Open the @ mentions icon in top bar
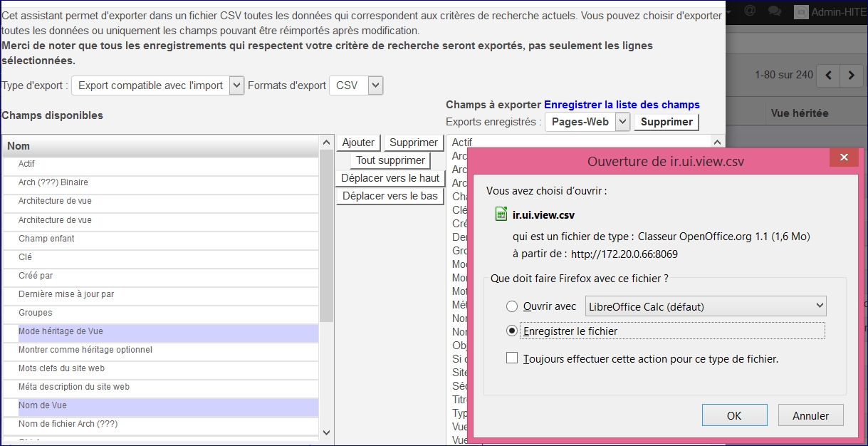868x446 pixels. pyautogui.click(x=749, y=11)
